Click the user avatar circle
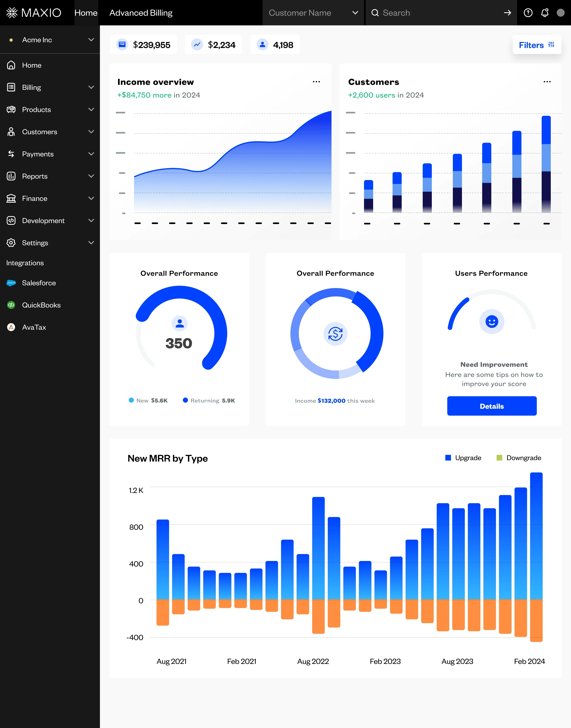Image resolution: width=571 pixels, height=728 pixels. 561,13
